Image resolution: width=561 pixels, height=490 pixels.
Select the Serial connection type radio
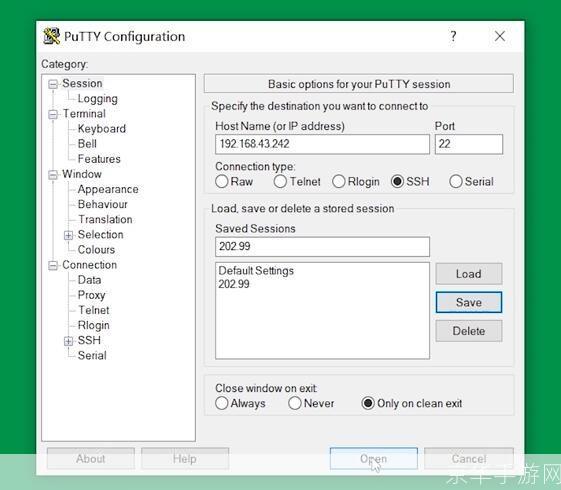(x=455, y=181)
